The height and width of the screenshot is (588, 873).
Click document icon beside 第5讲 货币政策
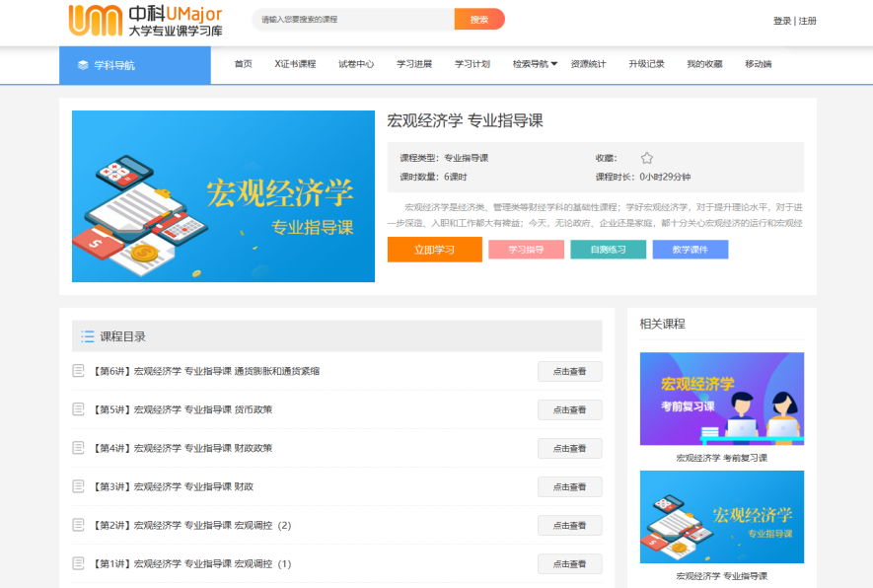[x=79, y=409]
